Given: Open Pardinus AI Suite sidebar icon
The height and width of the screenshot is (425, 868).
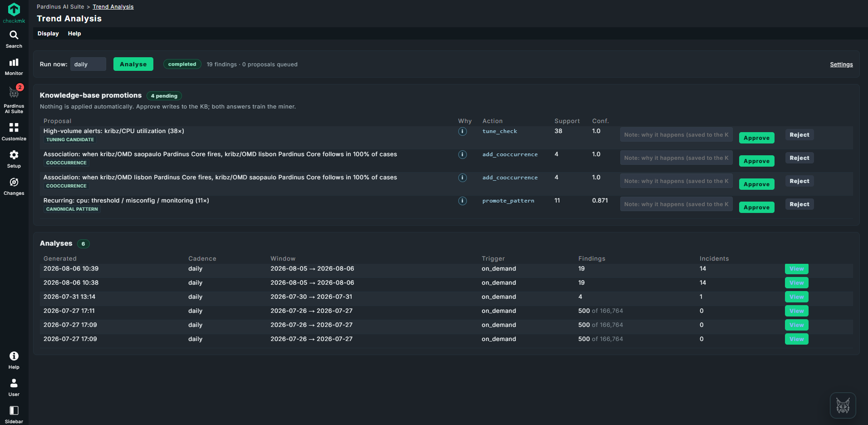Looking at the screenshot, I should (x=14, y=98).
